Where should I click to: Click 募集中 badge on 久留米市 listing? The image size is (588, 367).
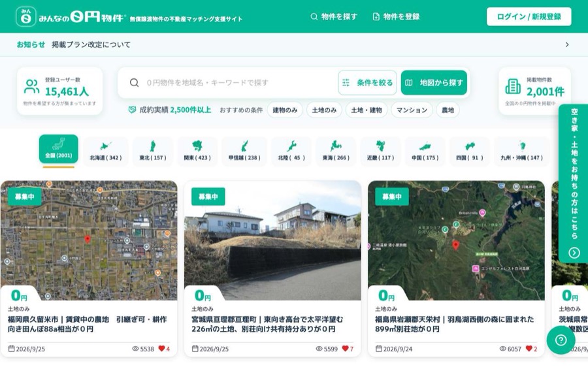pos(24,197)
